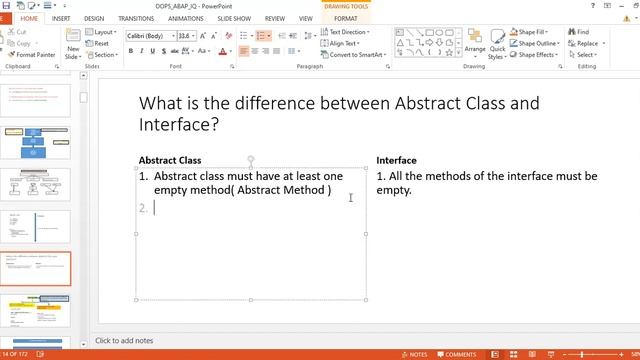Open the Section dropdown
Viewport: 640px width, 360px height.
102,55
